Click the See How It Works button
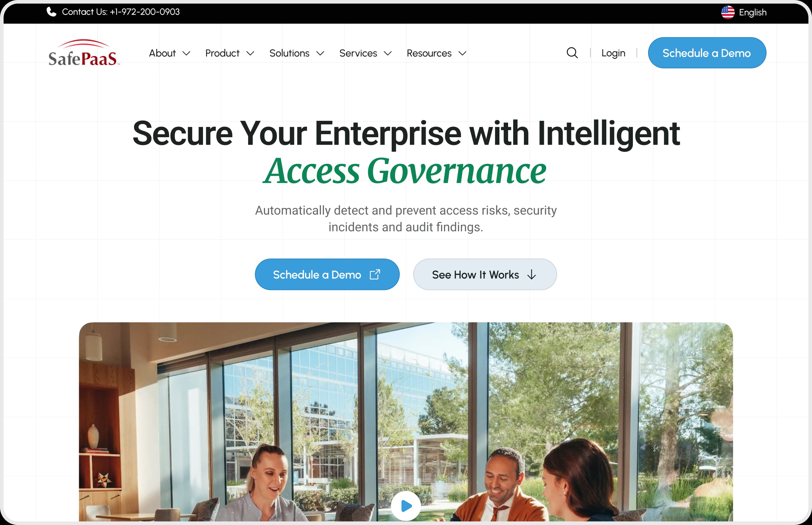Viewport: 812px width, 525px height. click(485, 274)
